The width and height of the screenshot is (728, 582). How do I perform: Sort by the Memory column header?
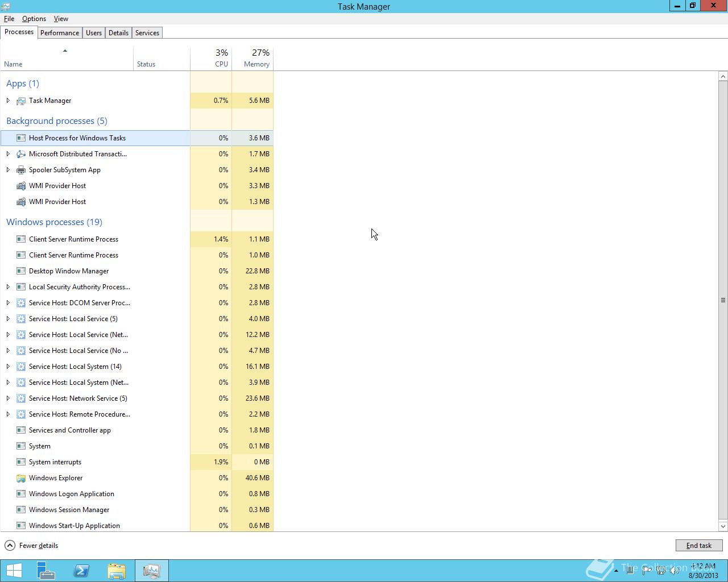coord(253,59)
